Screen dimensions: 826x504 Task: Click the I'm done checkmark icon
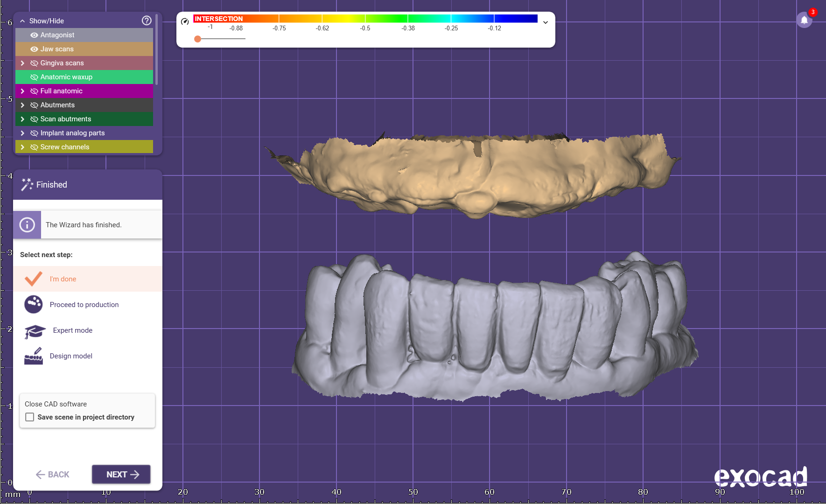[x=34, y=279]
